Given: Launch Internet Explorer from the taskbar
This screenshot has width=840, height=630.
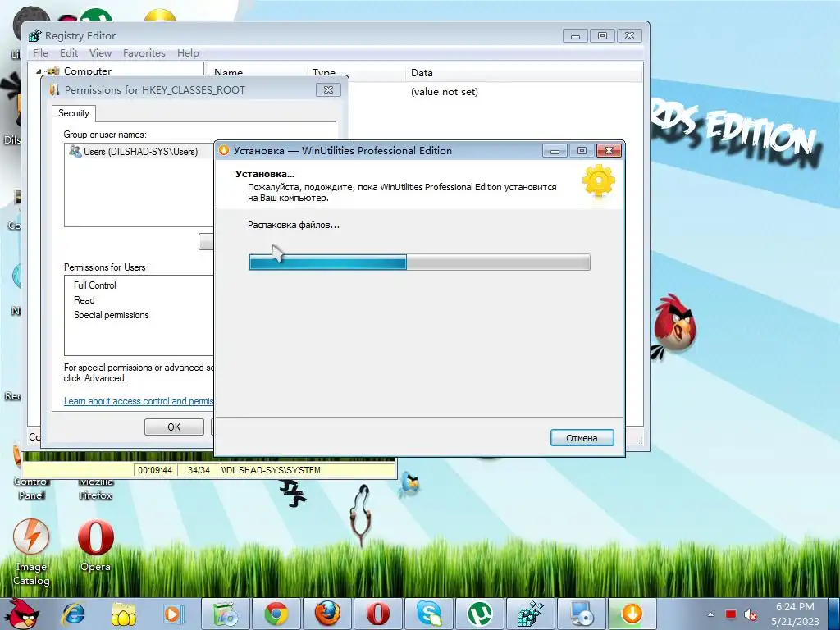Looking at the screenshot, I should pyautogui.click(x=73, y=614).
